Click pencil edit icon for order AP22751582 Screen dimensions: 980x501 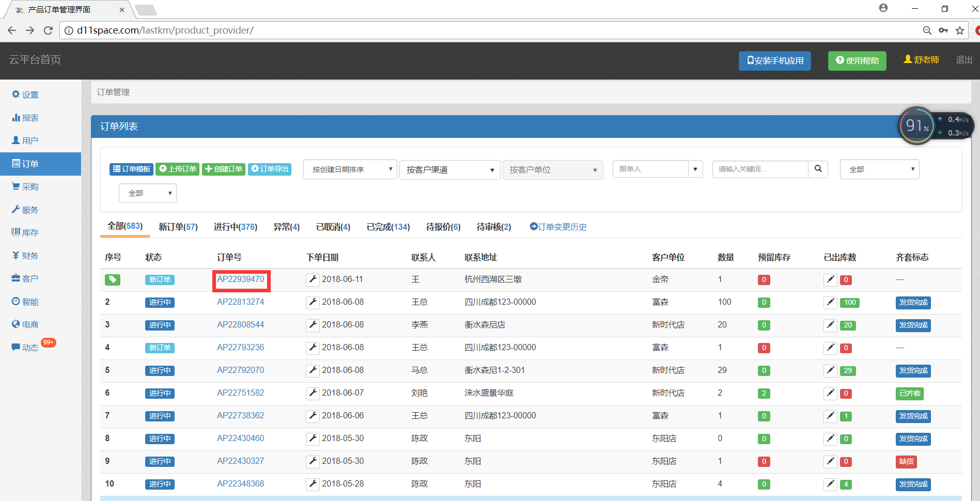pyautogui.click(x=830, y=393)
